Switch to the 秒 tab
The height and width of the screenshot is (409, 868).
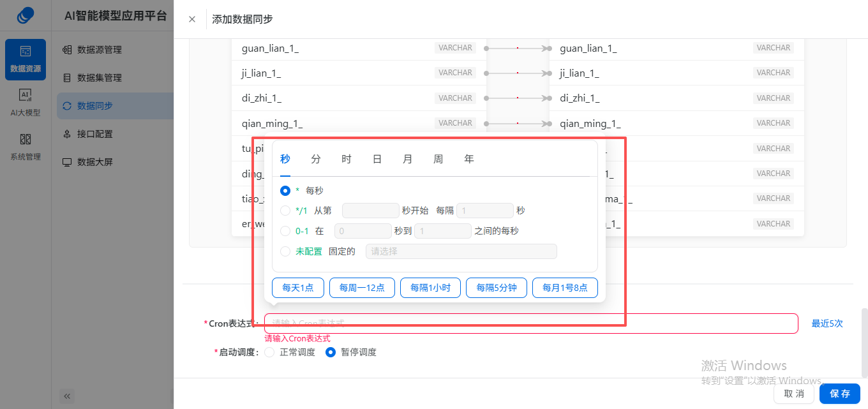pyautogui.click(x=285, y=160)
